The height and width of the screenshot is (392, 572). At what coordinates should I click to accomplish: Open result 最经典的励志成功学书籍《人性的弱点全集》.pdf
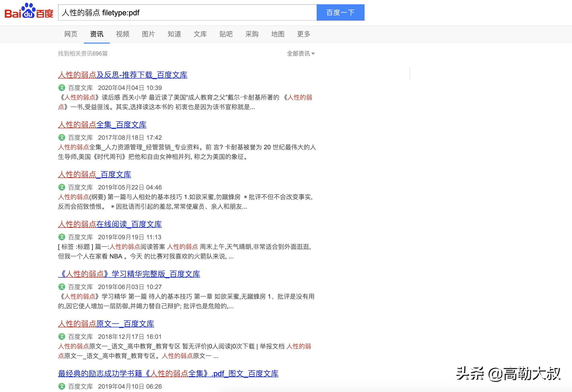[168, 374]
